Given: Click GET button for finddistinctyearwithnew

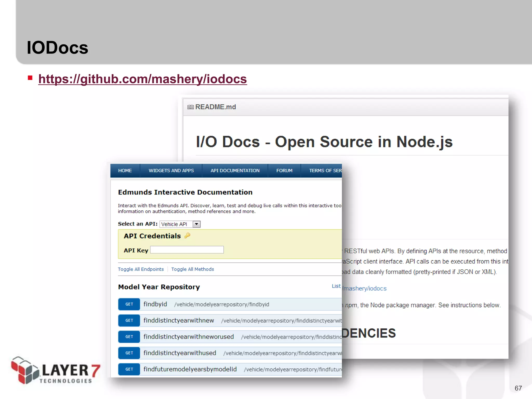Looking at the screenshot, I should click(x=129, y=321).
